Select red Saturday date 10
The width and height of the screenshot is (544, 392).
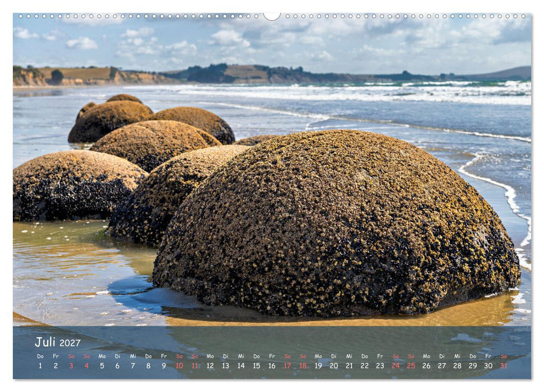click(x=179, y=366)
